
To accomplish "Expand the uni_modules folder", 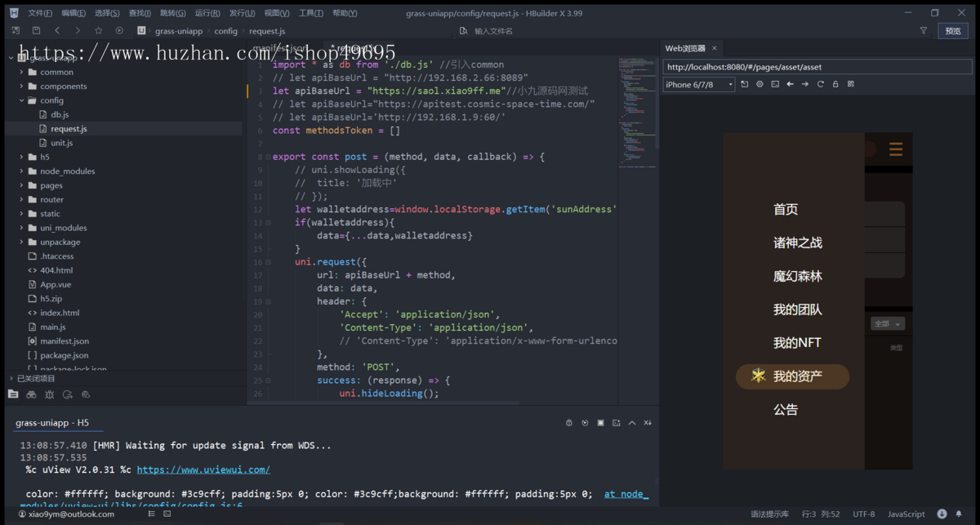I will point(22,228).
